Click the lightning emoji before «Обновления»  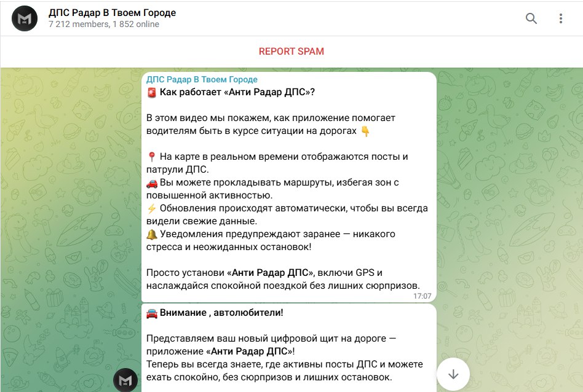[x=152, y=208]
